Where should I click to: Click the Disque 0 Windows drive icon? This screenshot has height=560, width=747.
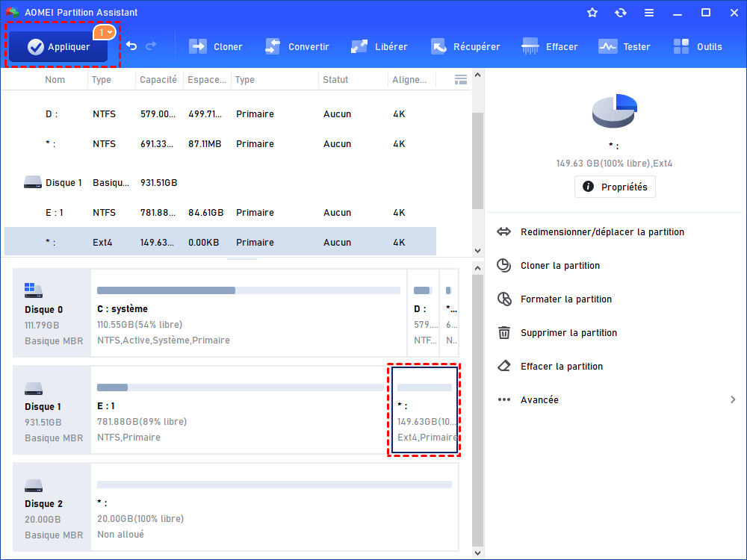point(34,290)
